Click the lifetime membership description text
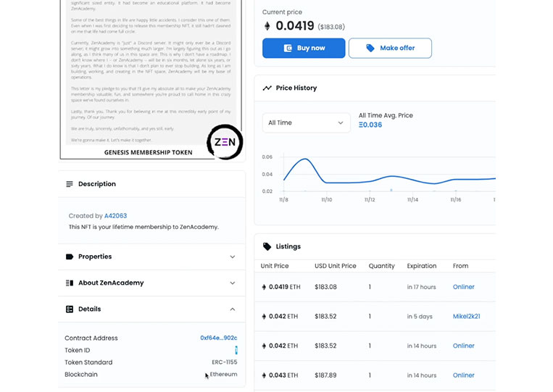 click(144, 227)
